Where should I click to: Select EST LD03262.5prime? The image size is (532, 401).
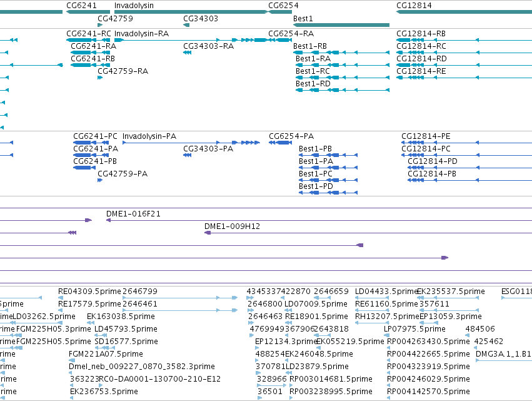44,317
